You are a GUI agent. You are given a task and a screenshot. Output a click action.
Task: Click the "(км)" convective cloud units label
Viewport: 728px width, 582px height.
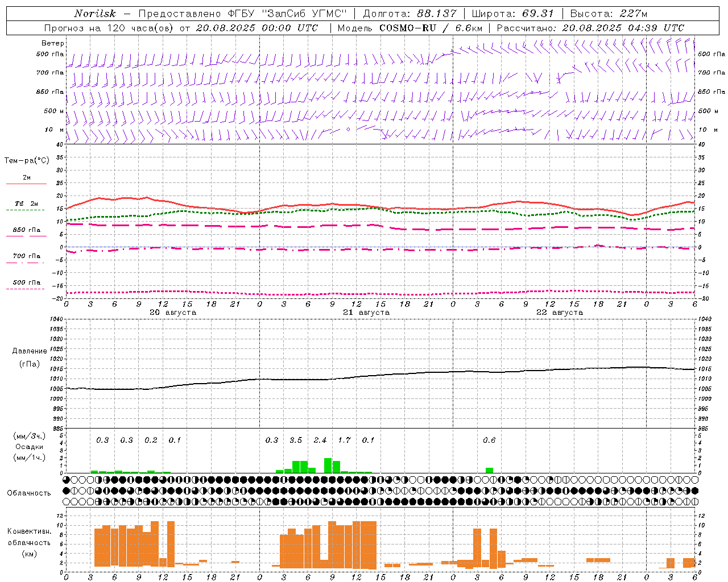(29, 554)
